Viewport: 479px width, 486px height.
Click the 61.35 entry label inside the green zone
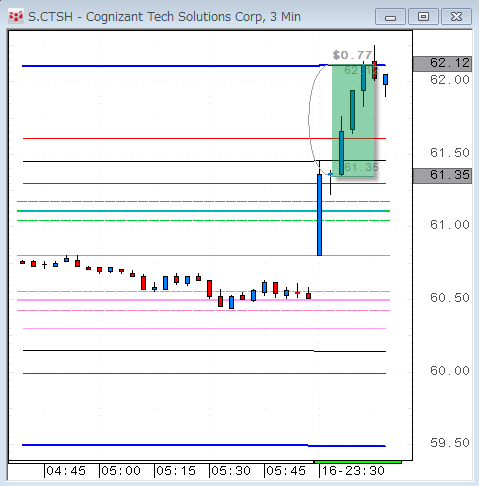tap(361, 167)
